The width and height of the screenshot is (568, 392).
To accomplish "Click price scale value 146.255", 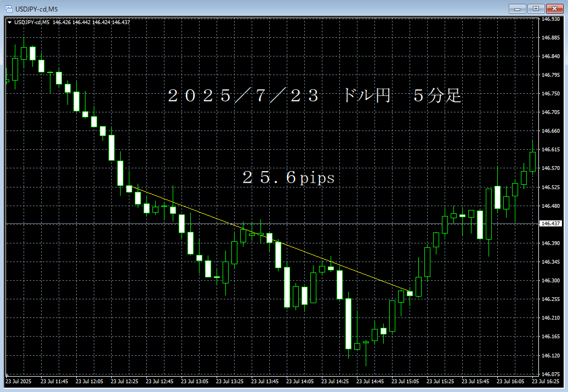I will coord(550,299).
